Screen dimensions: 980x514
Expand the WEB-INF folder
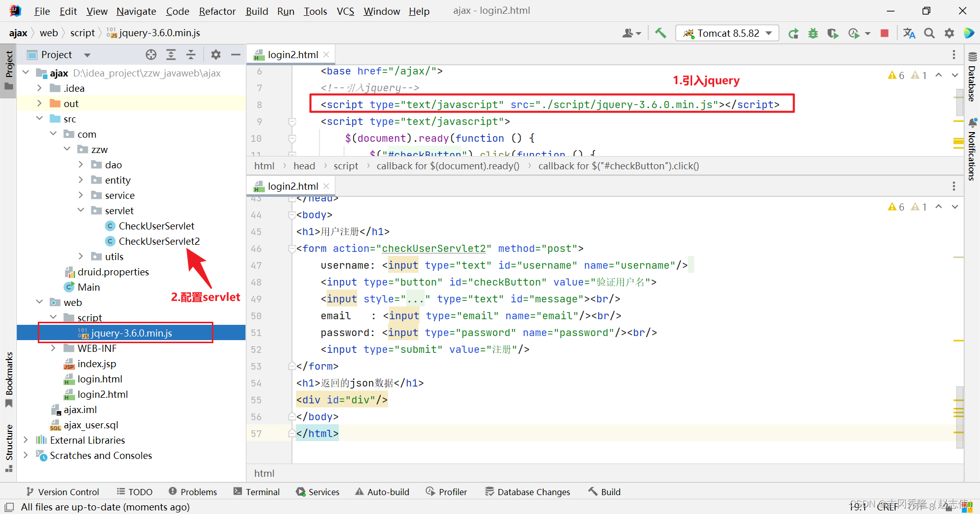[53, 348]
